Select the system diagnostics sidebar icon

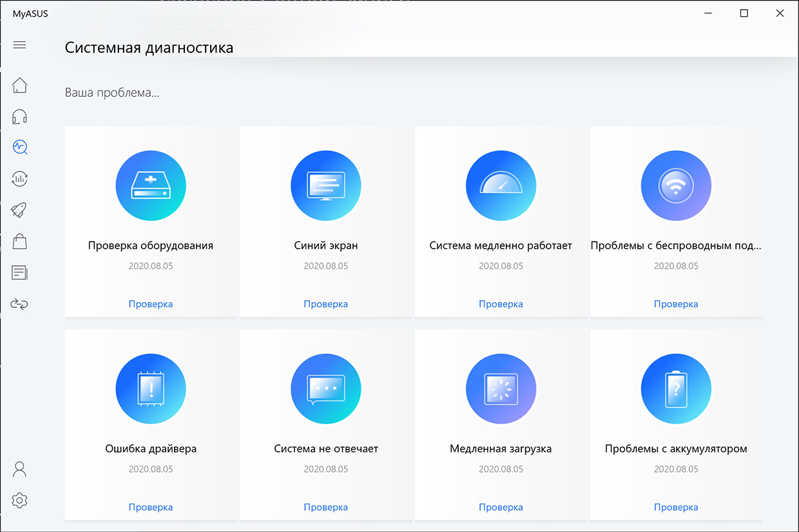tap(19, 147)
